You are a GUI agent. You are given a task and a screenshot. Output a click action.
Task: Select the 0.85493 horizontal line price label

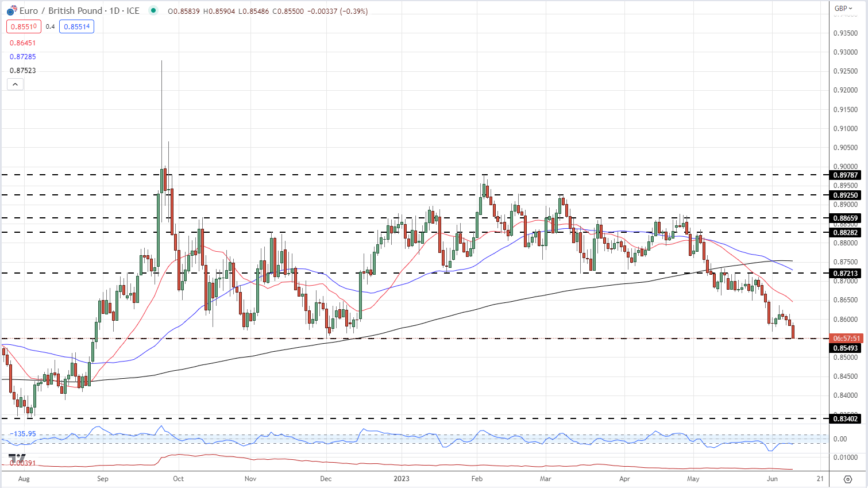(x=846, y=348)
